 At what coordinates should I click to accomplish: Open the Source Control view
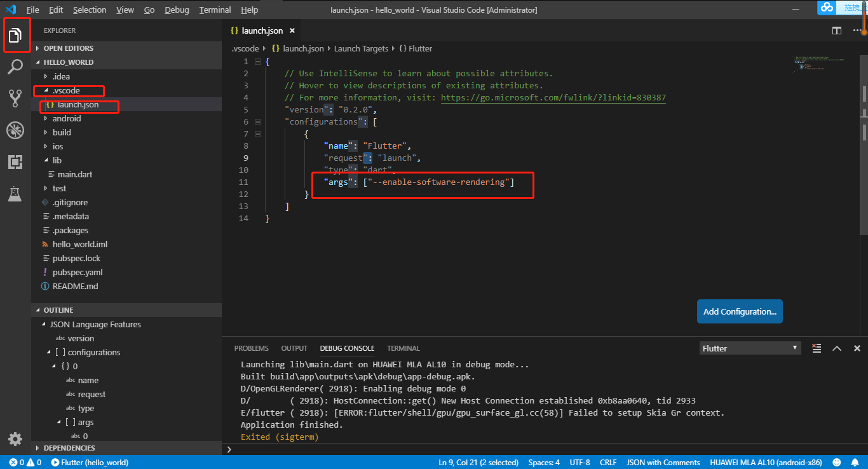point(16,99)
